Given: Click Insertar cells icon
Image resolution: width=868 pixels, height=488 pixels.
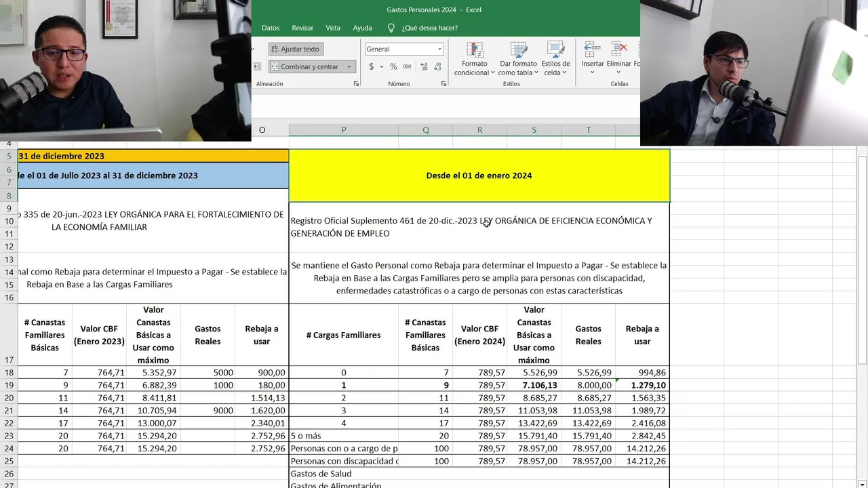Looking at the screenshot, I should 592,49.
